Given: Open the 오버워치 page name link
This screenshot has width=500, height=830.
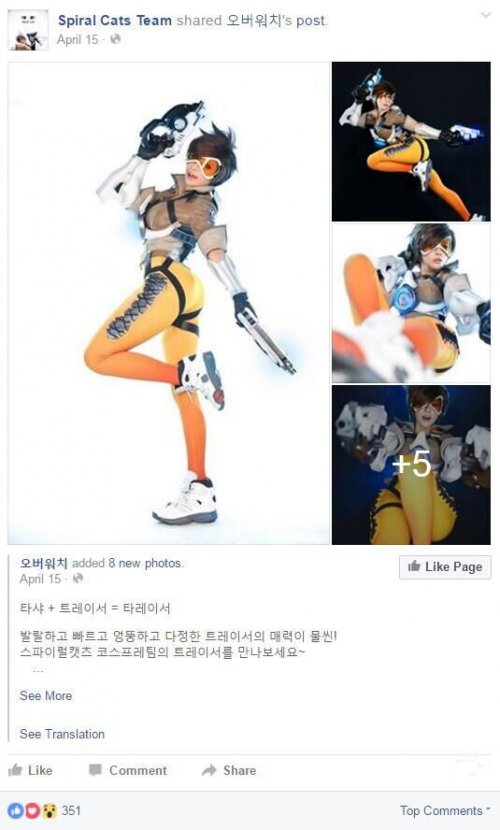Looking at the screenshot, I should click(x=44, y=563).
